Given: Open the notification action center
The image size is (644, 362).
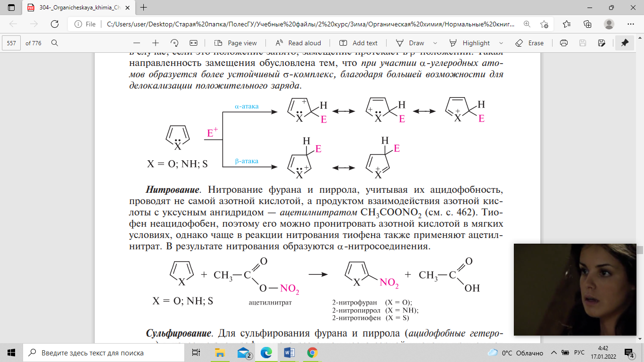Looking at the screenshot, I should [x=630, y=353].
